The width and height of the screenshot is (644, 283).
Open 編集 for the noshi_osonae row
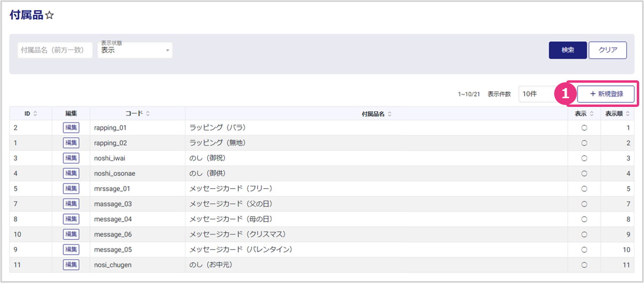pos(71,173)
